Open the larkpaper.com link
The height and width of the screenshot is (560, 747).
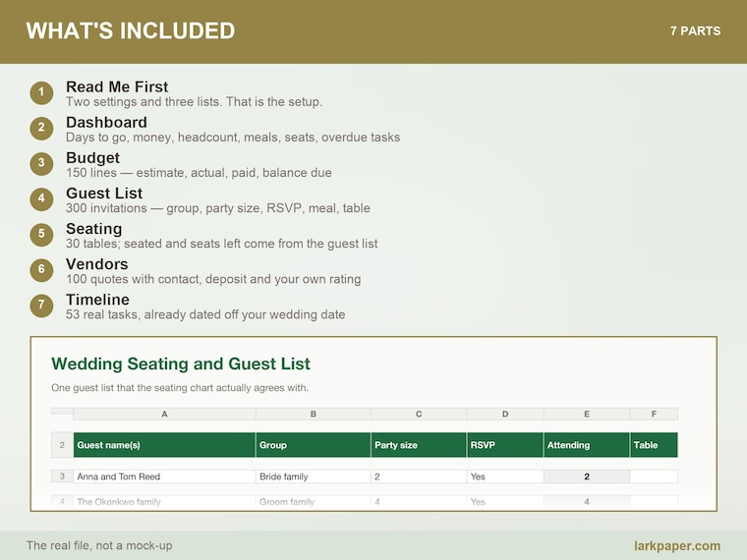pyautogui.click(x=677, y=545)
